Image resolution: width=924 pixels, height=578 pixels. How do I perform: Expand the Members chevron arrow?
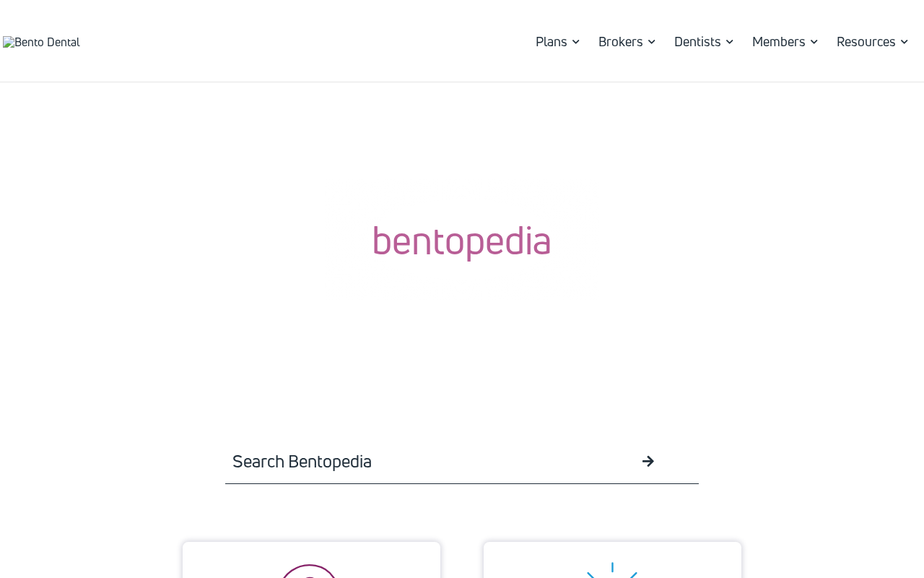pos(814,42)
